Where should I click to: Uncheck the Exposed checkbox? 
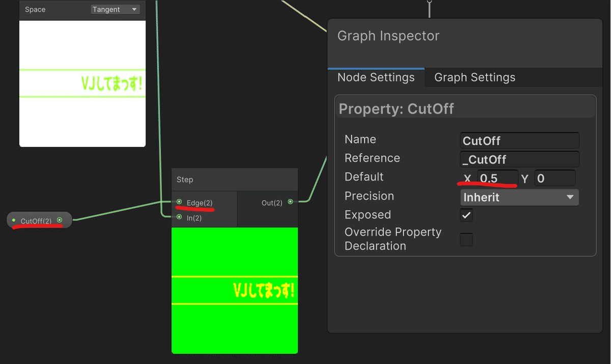(466, 215)
